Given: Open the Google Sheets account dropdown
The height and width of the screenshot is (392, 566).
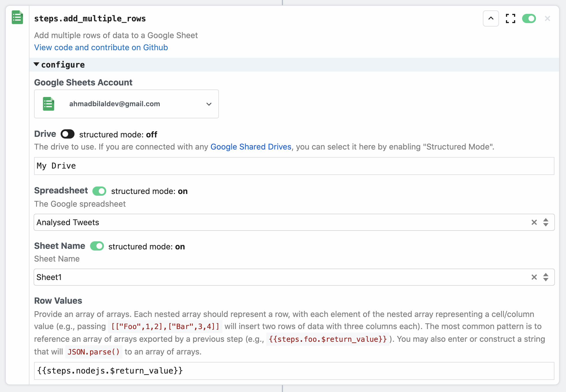Looking at the screenshot, I should (x=208, y=104).
